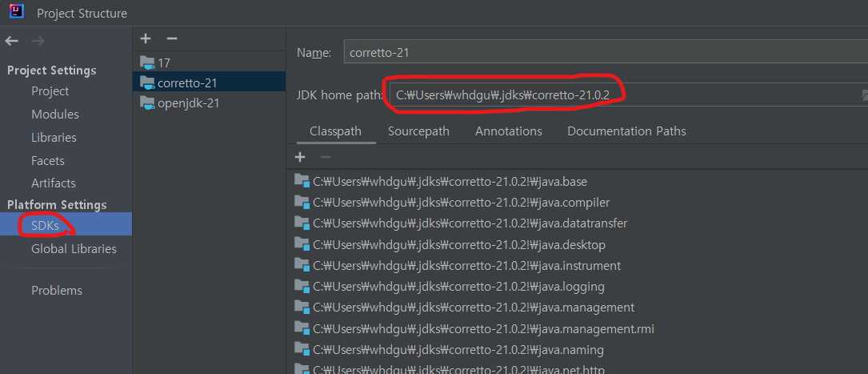Click folder icon beside java.management.rmi
Viewport: 868px width, 374px height.
click(x=302, y=328)
